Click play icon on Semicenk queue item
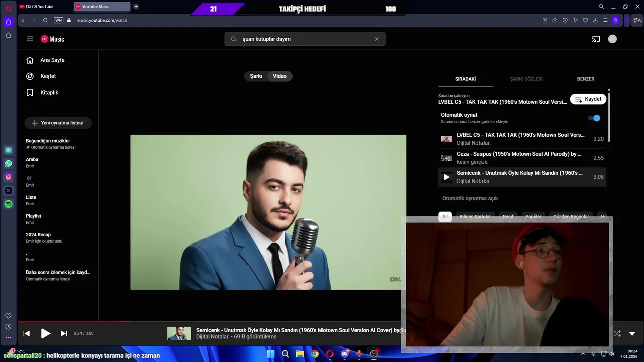Viewport: 644px width, 362px height. coord(446,177)
